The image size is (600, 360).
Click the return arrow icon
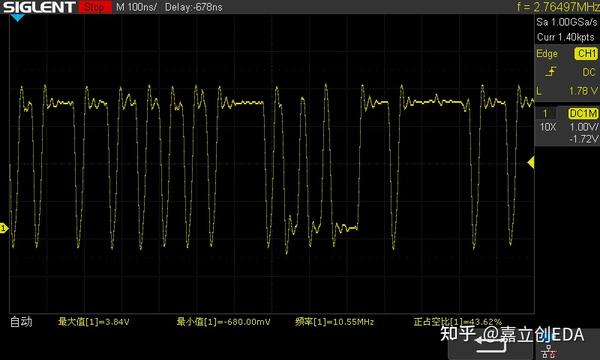click(x=491, y=345)
